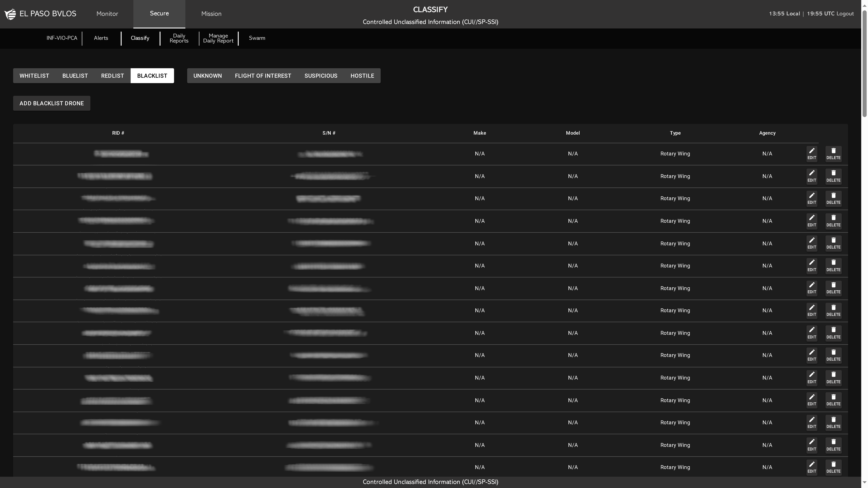
Task: Delete the eleventh blacklist drone row
Action: point(833,378)
